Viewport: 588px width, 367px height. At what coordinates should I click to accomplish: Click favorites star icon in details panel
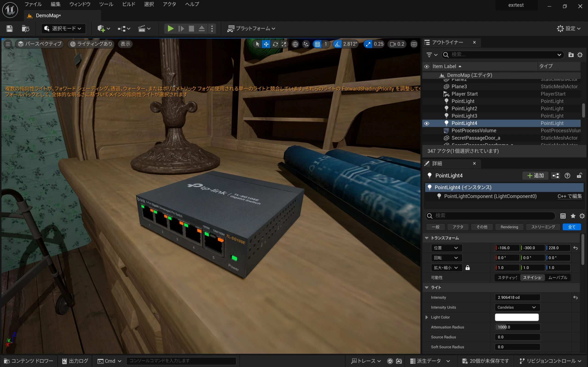573,216
